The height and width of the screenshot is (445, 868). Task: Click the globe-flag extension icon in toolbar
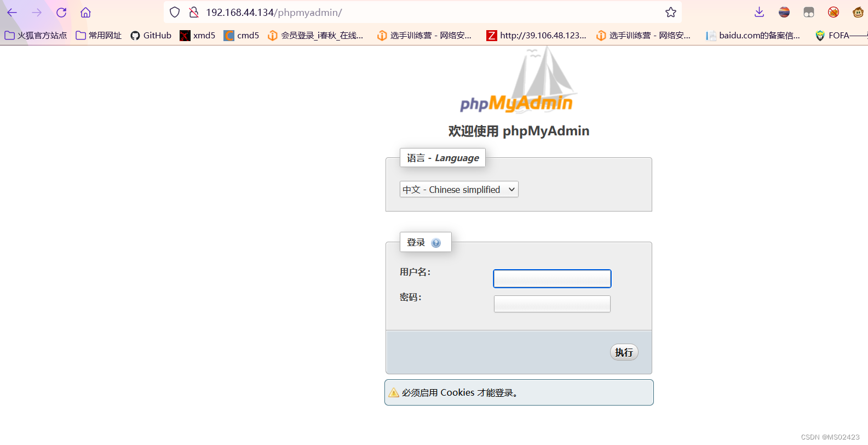(784, 12)
